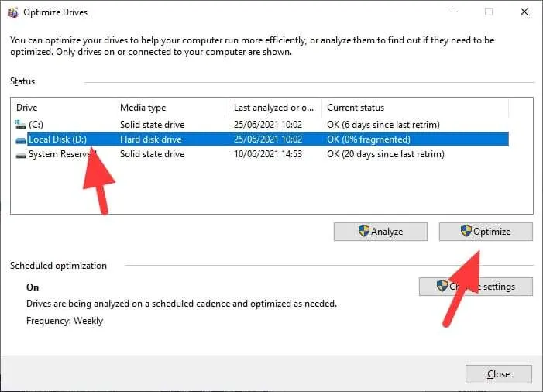Open Change settings for scheduled optimization
Screen dimensions: 543x392
476,287
